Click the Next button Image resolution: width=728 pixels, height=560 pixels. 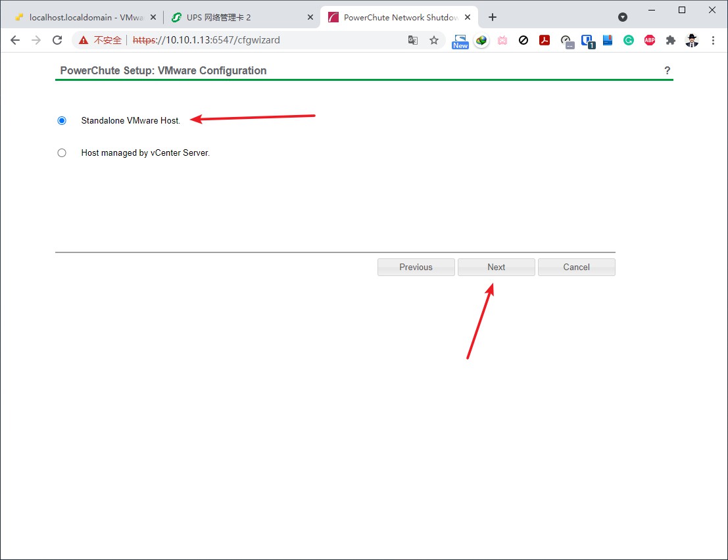pyautogui.click(x=496, y=268)
